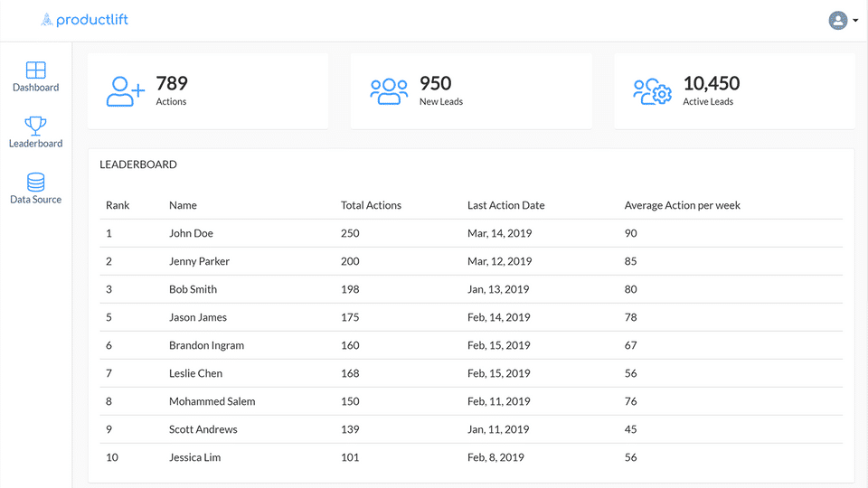
Task: Click Brandon Ingram's Feb, 15, 2019 date
Action: [x=499, y=345]
